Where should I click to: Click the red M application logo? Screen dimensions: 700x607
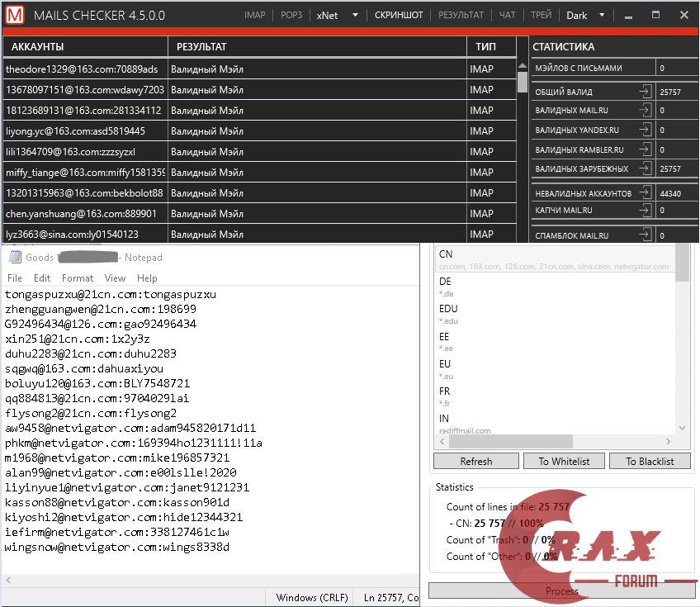[x=16, y=16]
